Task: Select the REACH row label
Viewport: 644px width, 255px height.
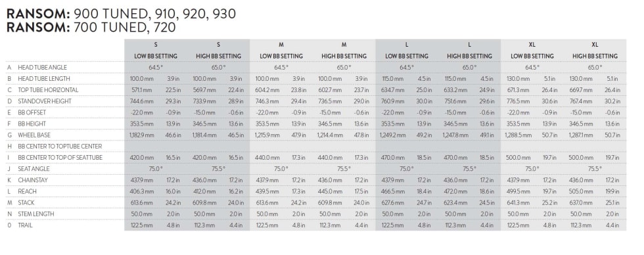Action: click(x=27, y=191)
